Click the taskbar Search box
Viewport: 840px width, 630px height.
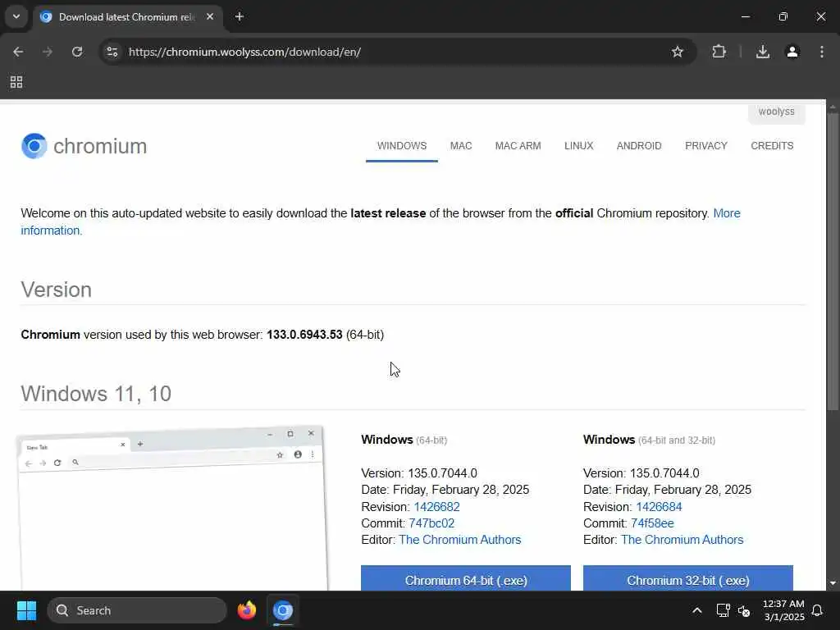pyautogui.click(x=137, y=610)
